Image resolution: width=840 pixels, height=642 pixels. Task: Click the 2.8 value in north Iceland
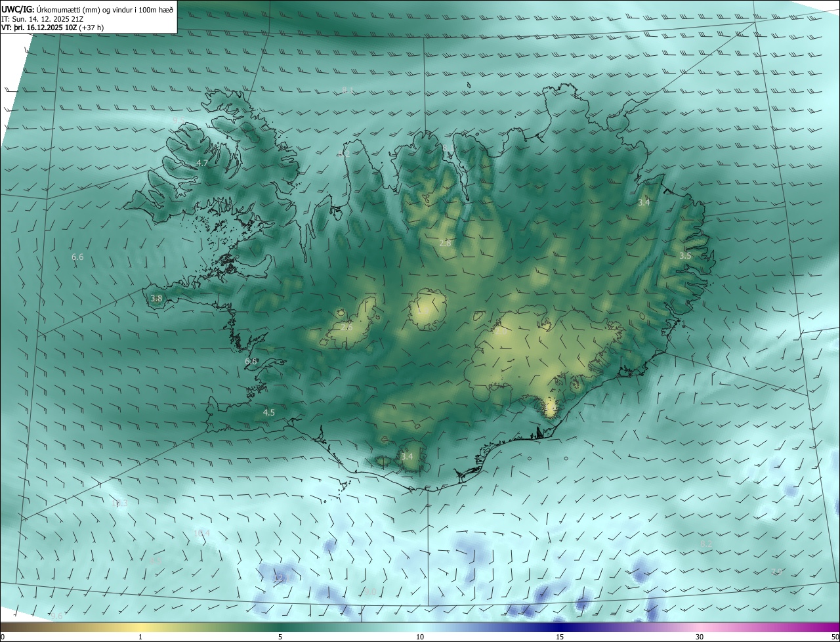click(x=445, y=243)
